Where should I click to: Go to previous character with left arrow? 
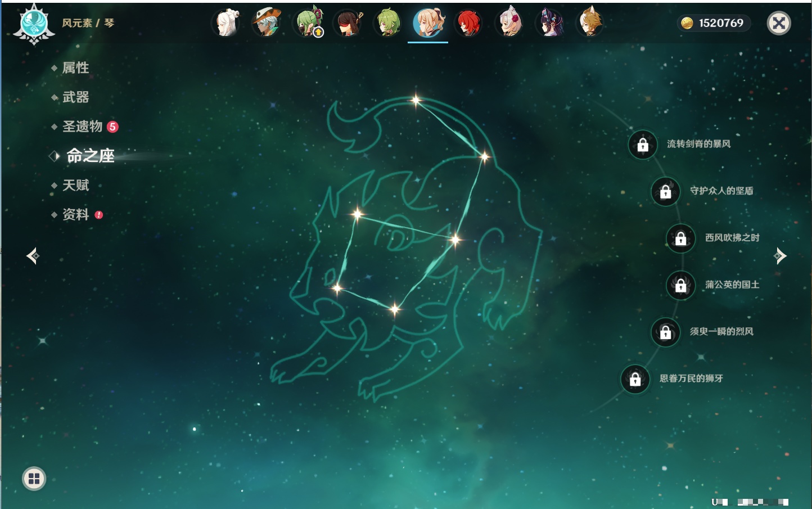point(33,256)
